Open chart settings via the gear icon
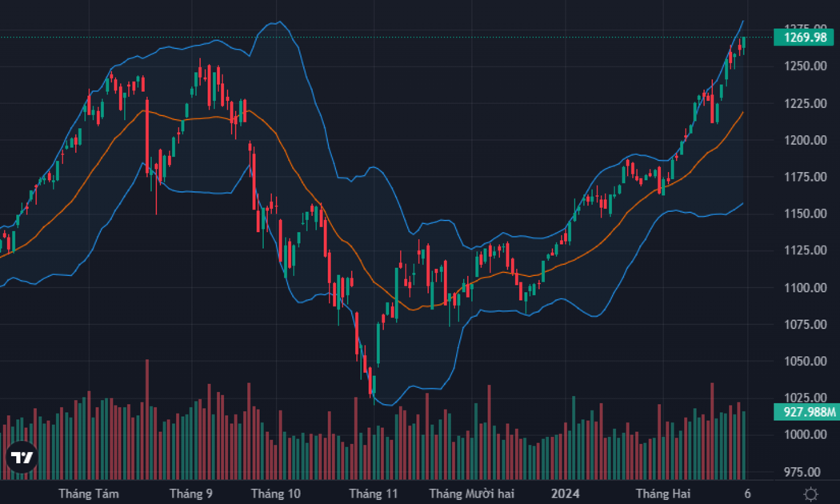The image size is (840, 504). [x=810, y=494]
